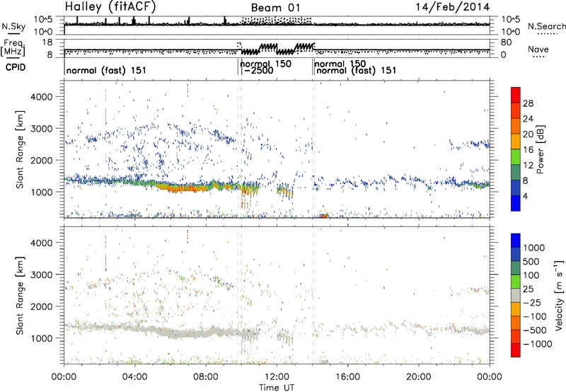Click the '20' Power colorbar tick label
566x392 pixels.
(528, 134)
